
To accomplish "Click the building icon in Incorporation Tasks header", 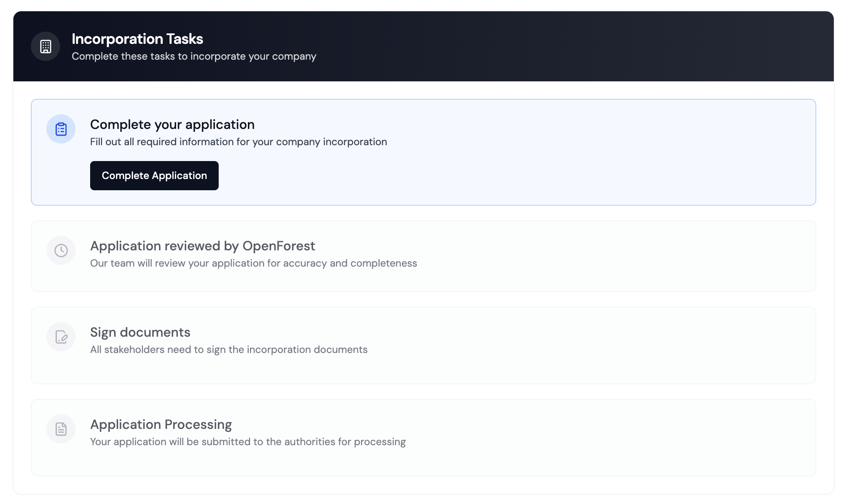I will pyautogui.click(x=45, y=46).
